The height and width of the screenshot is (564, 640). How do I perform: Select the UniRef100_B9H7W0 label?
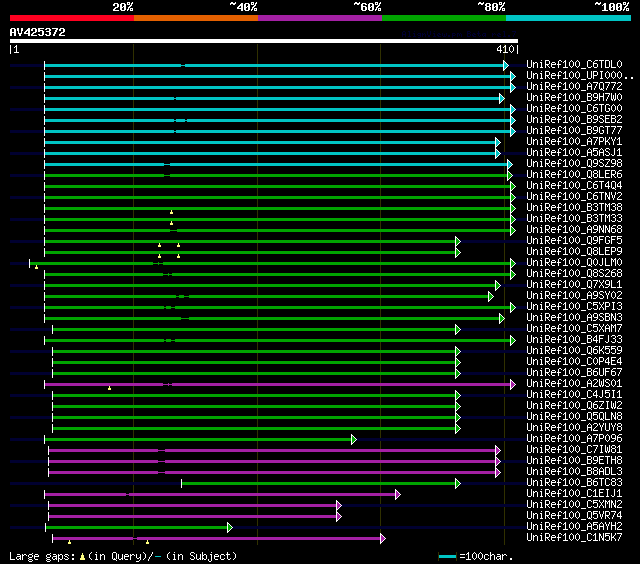(574, 98)
